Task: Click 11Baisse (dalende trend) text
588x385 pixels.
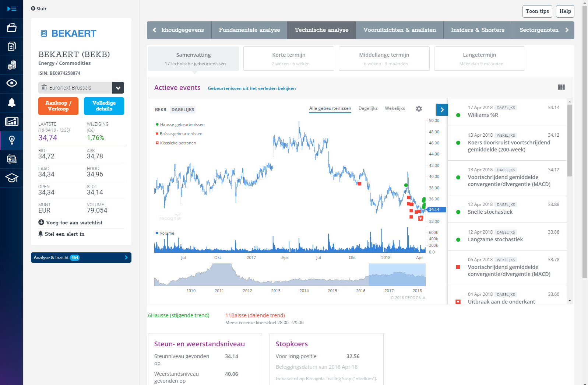Action: click(x=255, y=315)
